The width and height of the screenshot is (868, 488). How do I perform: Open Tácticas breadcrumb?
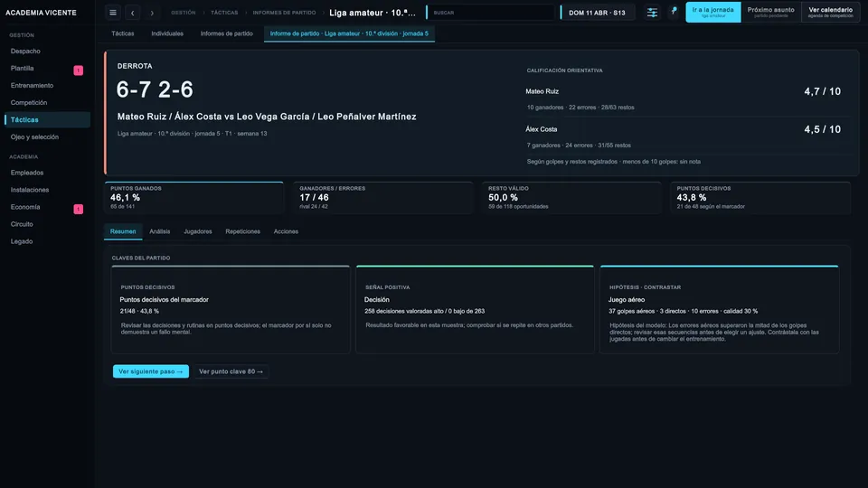pos(224,13)
